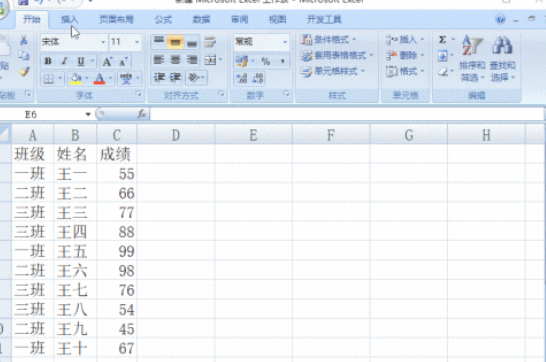Switch to the 开始 ribbon tab
The image size is (546, 362).
[32, 19]
